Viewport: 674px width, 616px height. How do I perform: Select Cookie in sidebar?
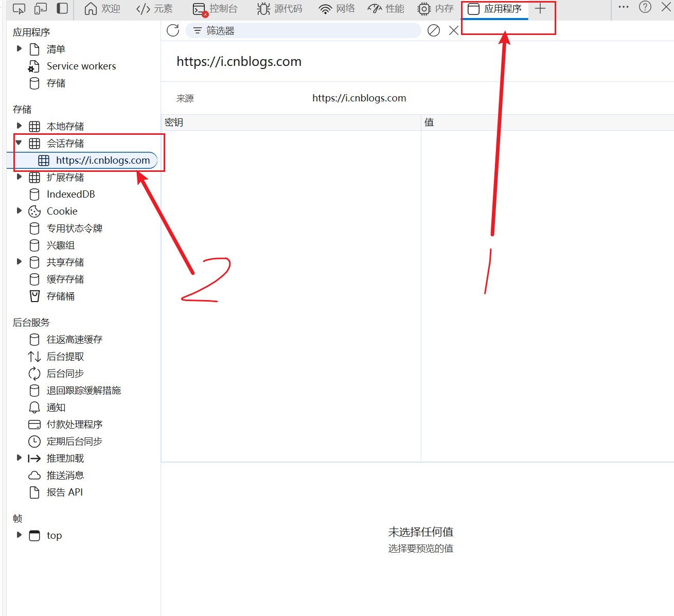tap(62, 211)
